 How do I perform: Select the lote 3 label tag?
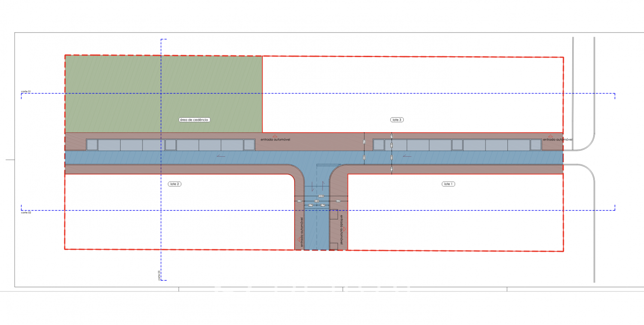coord(397,120)
